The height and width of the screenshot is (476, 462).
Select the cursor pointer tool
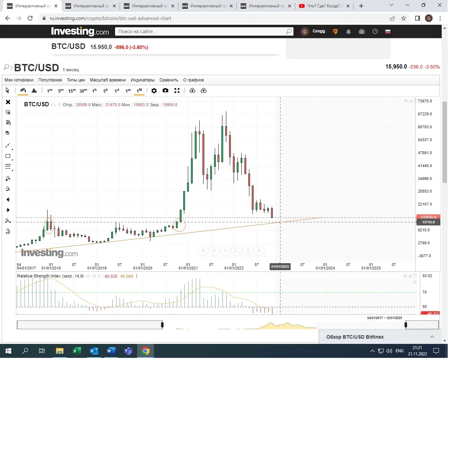[7, 91]
